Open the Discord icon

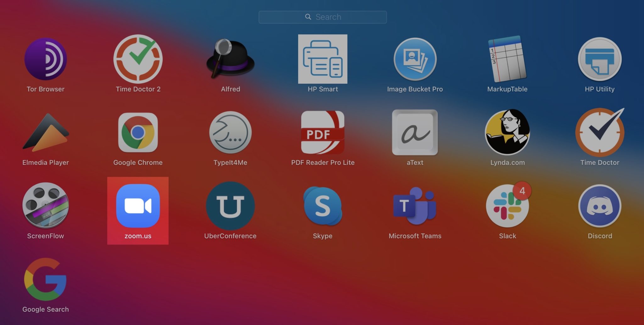(600, 206)
